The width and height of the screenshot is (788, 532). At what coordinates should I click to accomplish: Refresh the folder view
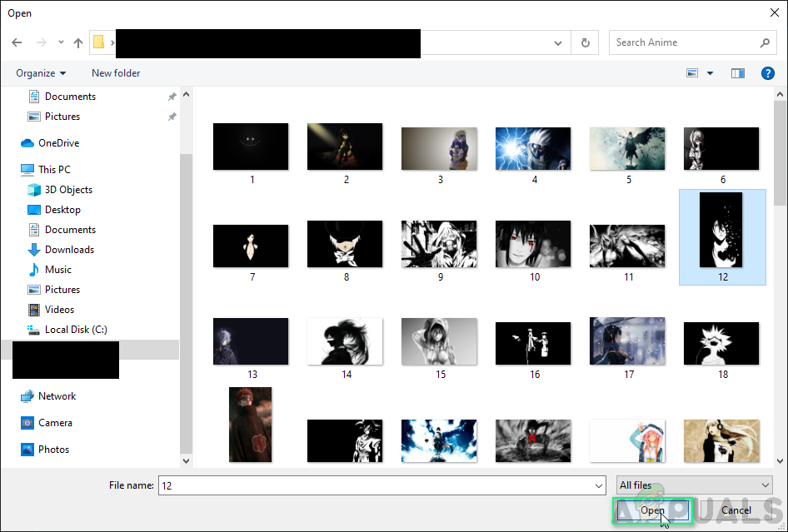point(585,42)
